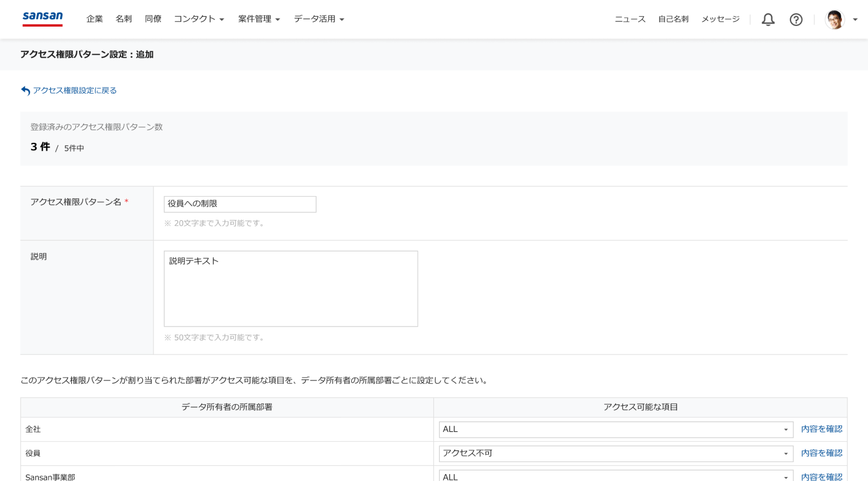
Task: Open the データ活用 dropdown menu
Action: coord(318,19)
